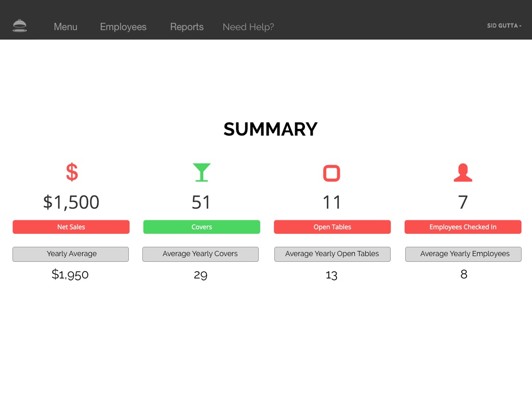The height and width of the screenshot is (399, 532).
Task: Click the Average Yearly Employees button
Action: 463,254
